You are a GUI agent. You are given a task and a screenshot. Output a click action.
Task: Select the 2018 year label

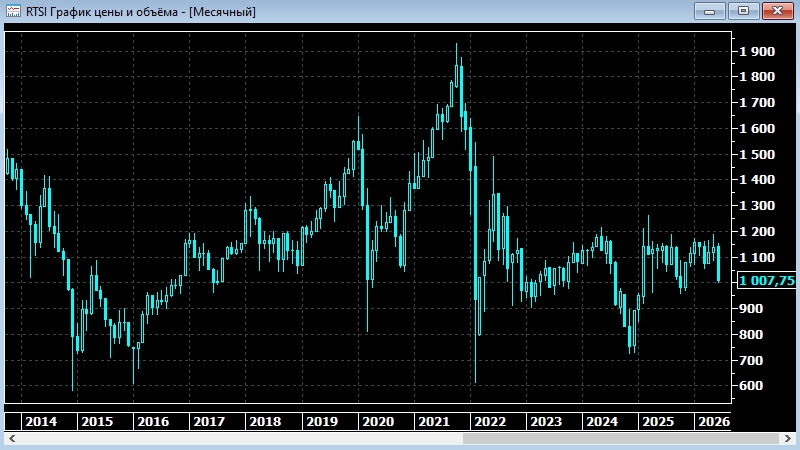(265, 421)
